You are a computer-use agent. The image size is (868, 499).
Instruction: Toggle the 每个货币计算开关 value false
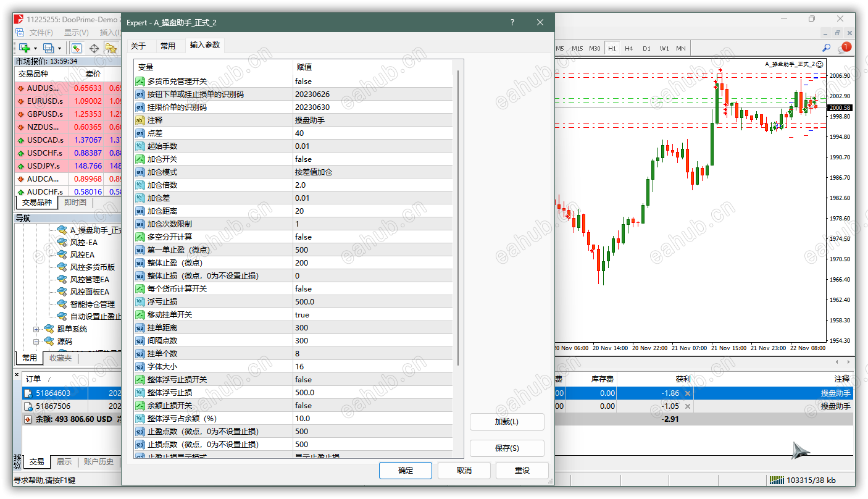[372, 288]
